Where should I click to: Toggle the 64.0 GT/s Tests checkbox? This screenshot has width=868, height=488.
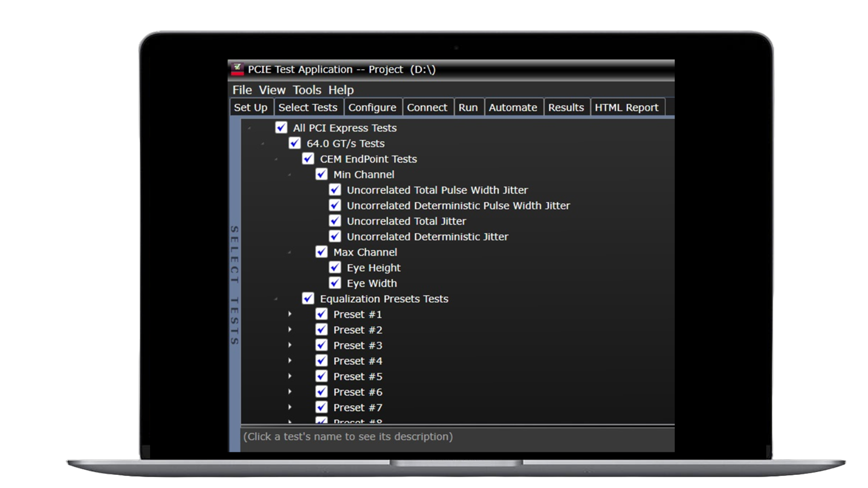[295, 143]
